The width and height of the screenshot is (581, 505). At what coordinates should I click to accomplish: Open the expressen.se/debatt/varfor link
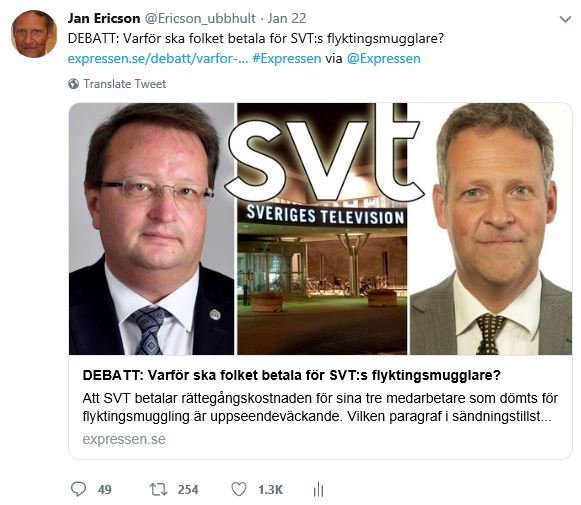[158, 59]
